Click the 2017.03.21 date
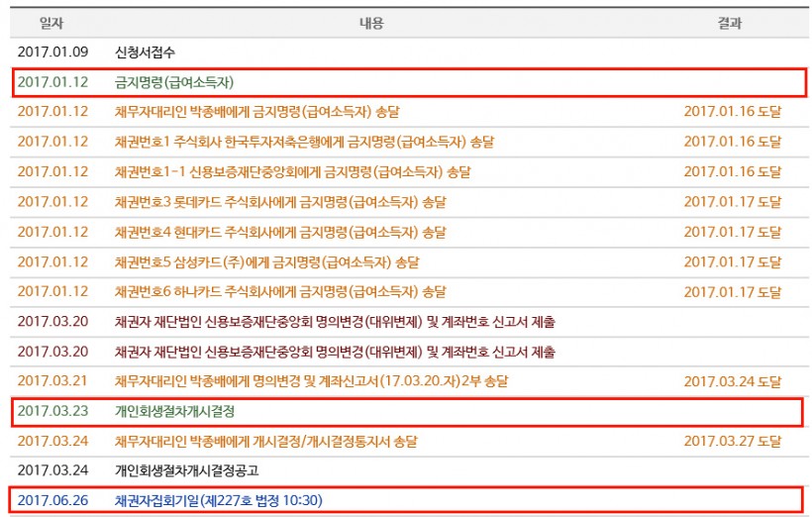812x517 pixels. coord(52,381)
